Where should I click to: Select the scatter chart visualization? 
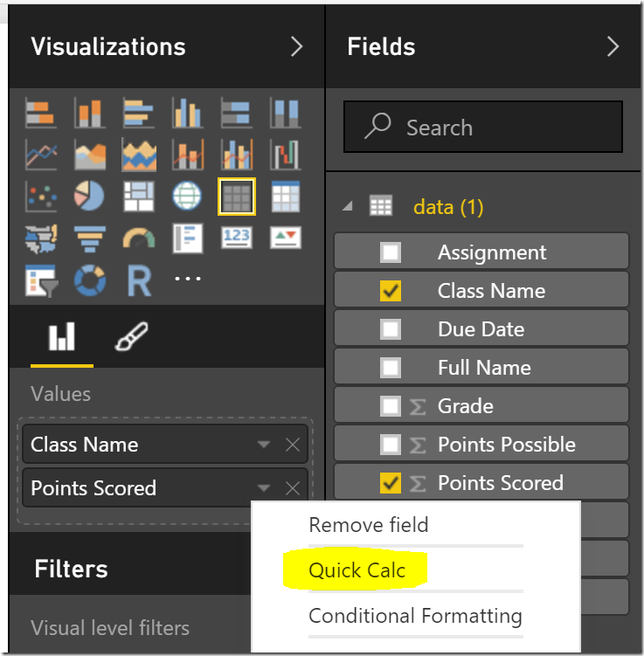(41, 197)
